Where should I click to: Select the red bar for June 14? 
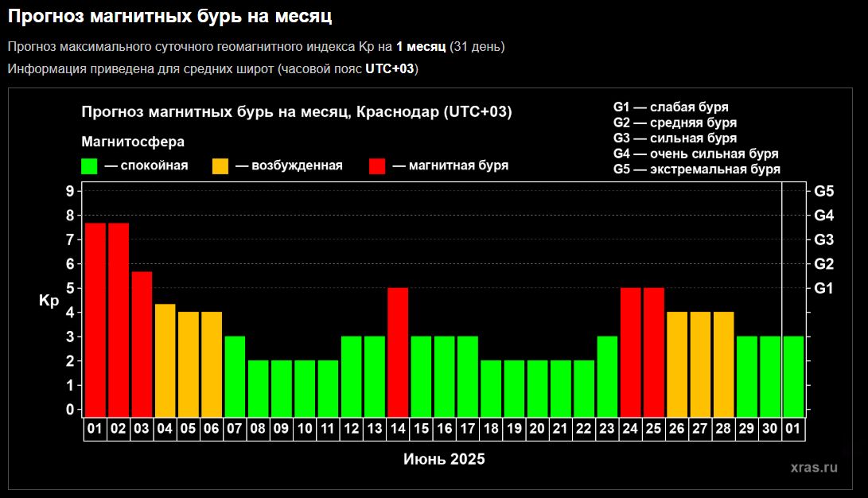398,351
